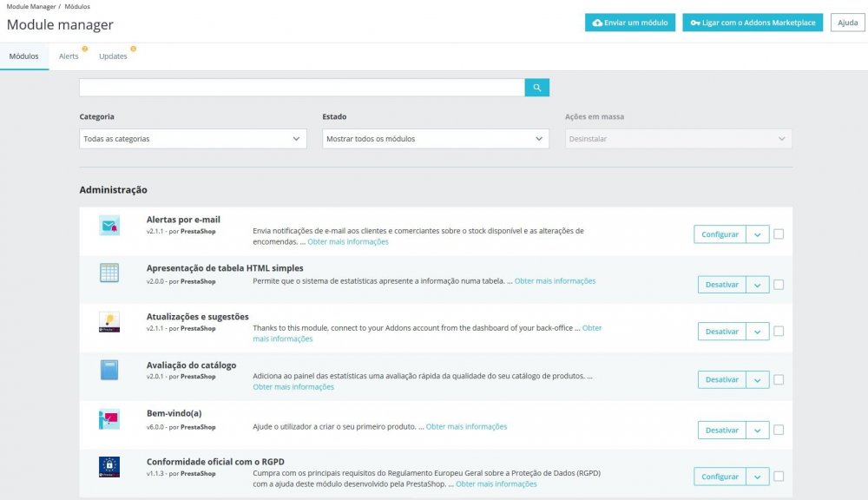Open the Estado dropdown

coord(435,138)
